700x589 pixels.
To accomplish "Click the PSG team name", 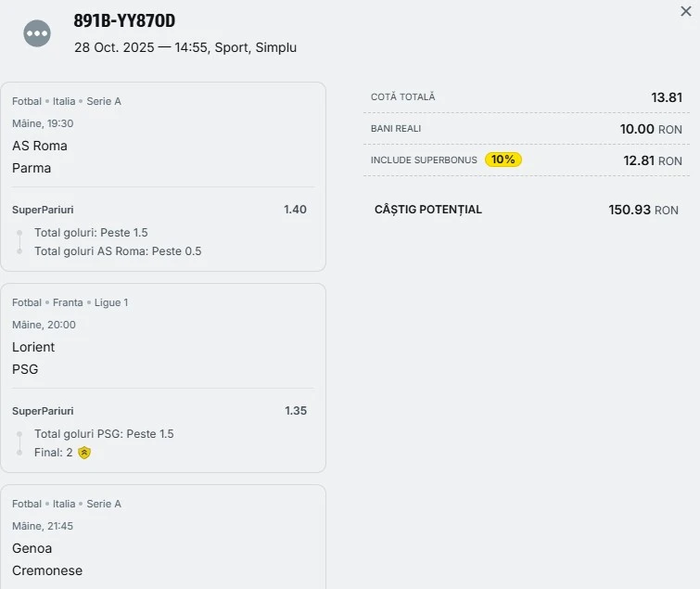I will pos(25,369).
